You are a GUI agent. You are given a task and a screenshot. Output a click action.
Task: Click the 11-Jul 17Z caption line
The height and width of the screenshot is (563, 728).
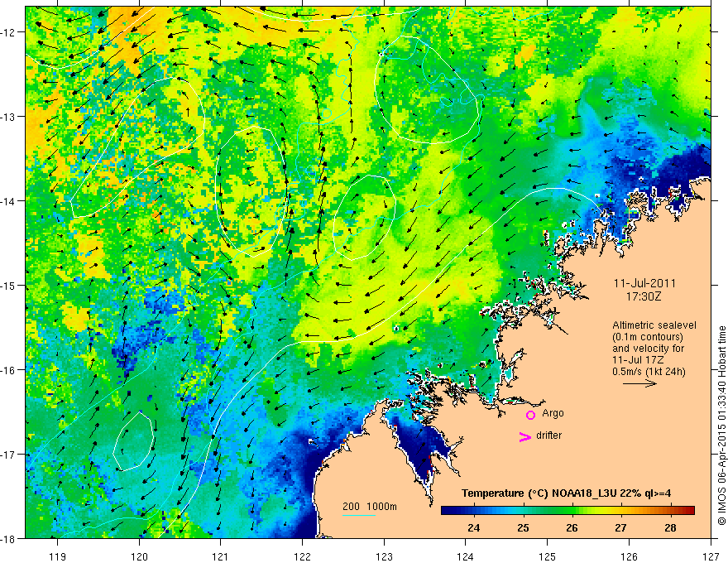[x=638, y=360]
